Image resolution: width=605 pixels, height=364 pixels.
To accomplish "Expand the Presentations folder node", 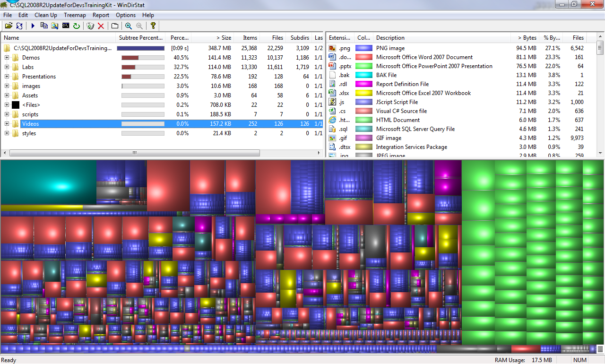I will 7,77.
